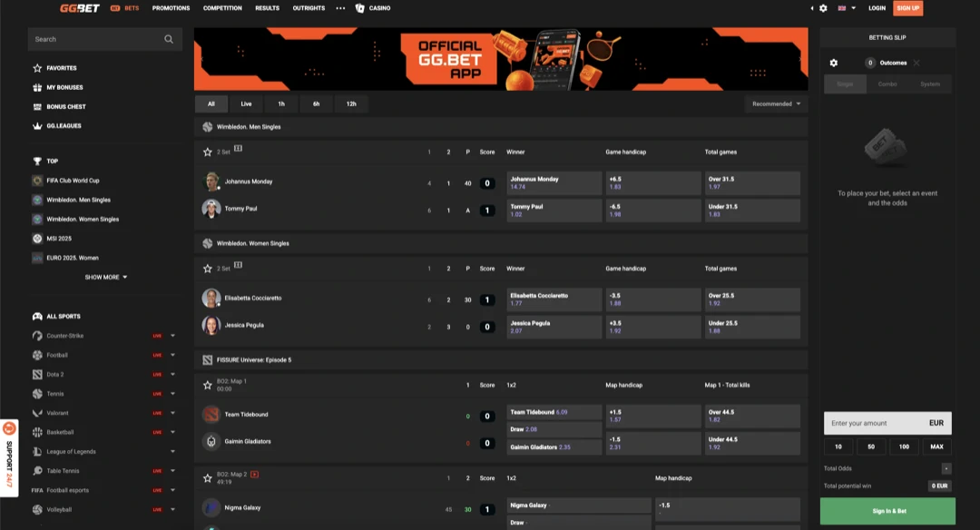Expand the Tennis category arrow
Viewport: 980px width, 530px height.
(x=172, y=394)
